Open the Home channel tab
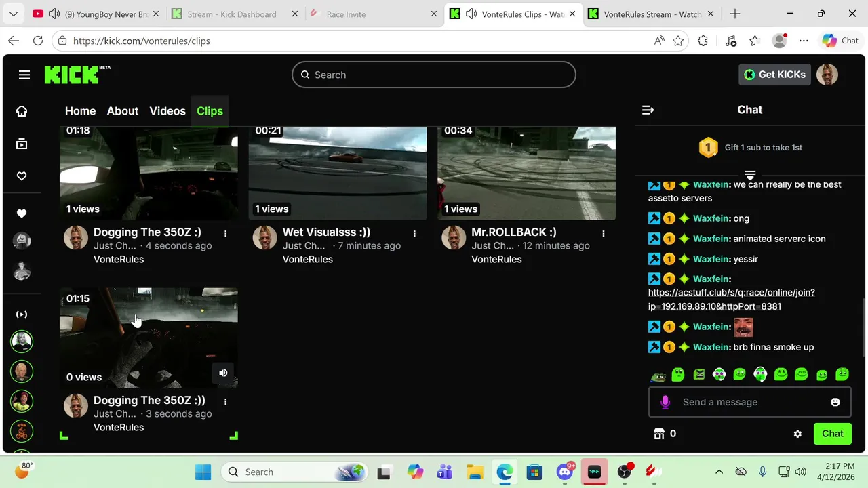The width and height of the screenshot is (868, 488). pos(80,111)
